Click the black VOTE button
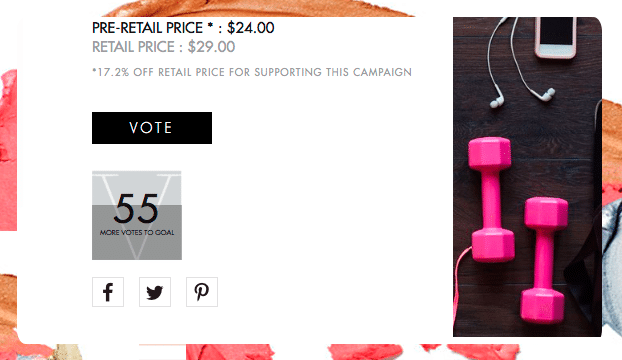 [x=152, y=128]
